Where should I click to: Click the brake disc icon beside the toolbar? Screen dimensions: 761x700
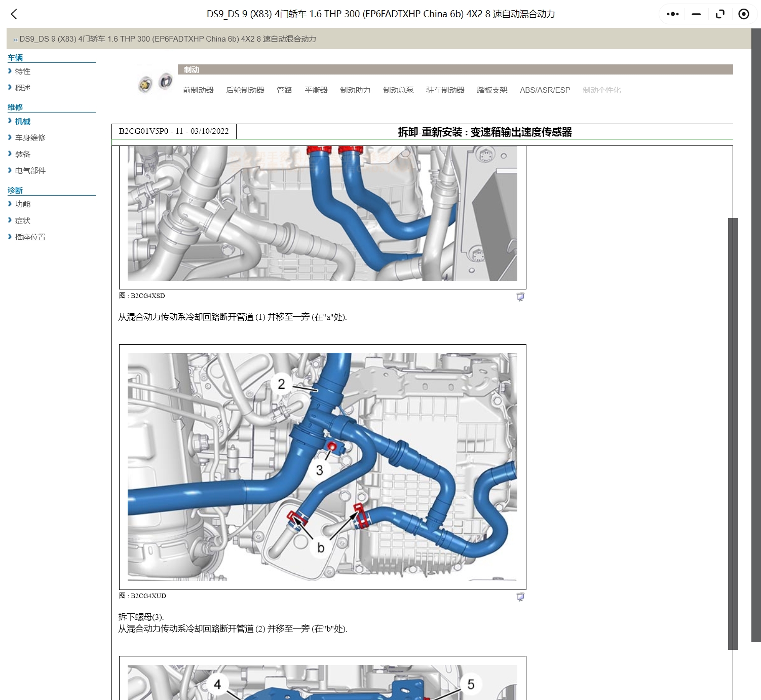tap(145, 85)
